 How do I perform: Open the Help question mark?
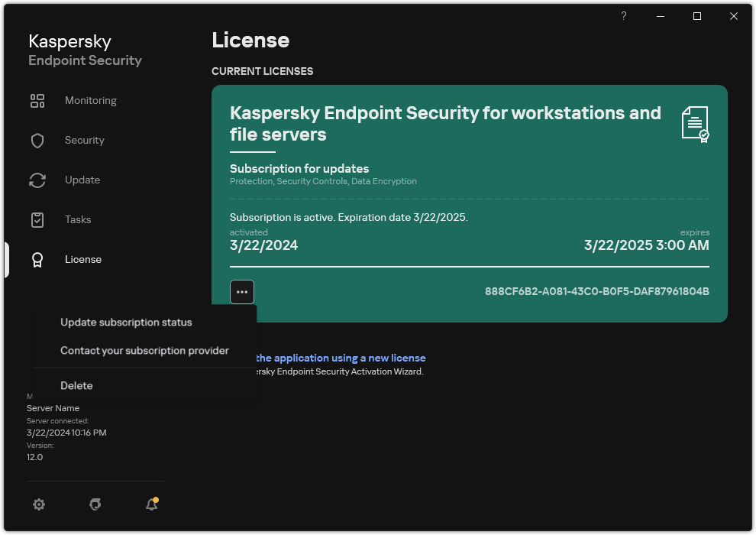(623, 15)
